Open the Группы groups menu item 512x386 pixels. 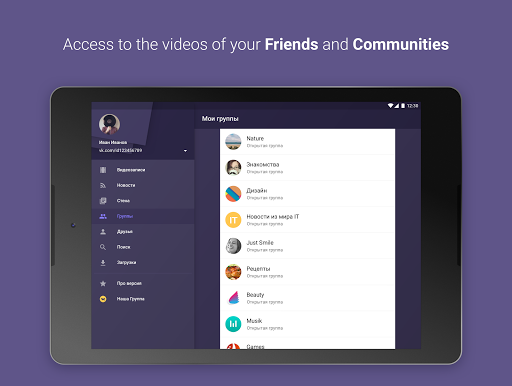[x=143, y=216]
